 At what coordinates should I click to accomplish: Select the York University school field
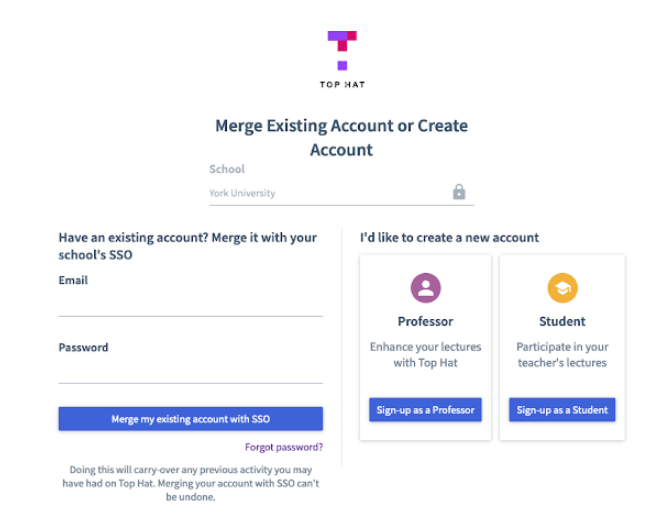click(x=328, y=193)
